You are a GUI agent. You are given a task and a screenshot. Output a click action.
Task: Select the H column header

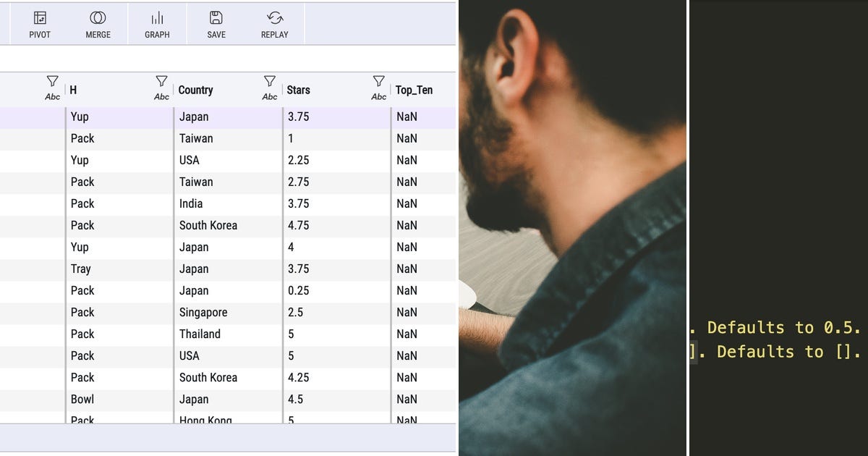click(73, 90)
